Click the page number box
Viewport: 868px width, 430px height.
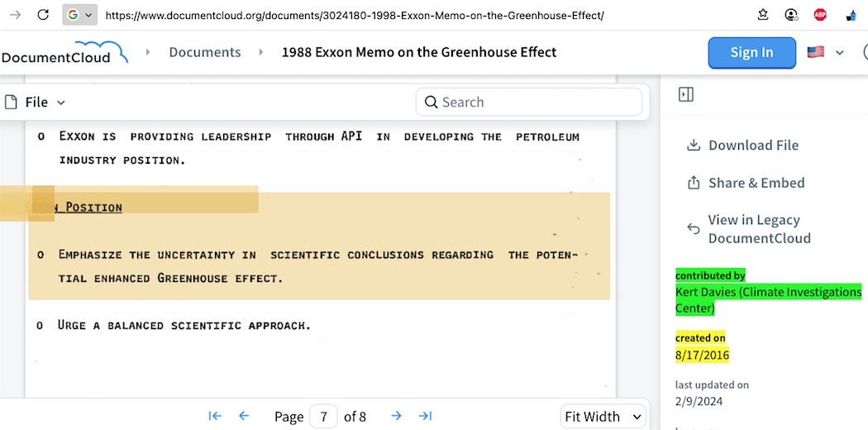click(323, 417)
